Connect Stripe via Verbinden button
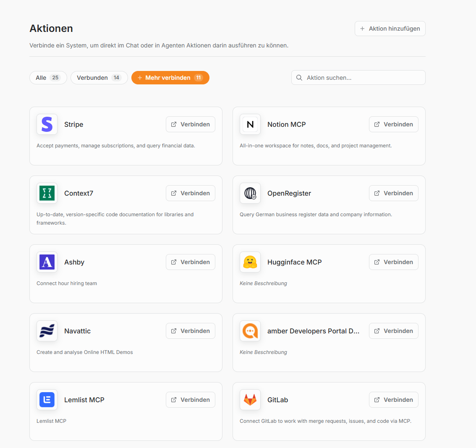This screenshot has height=448, width=476. pyautogui.click(x=190, y=124)
